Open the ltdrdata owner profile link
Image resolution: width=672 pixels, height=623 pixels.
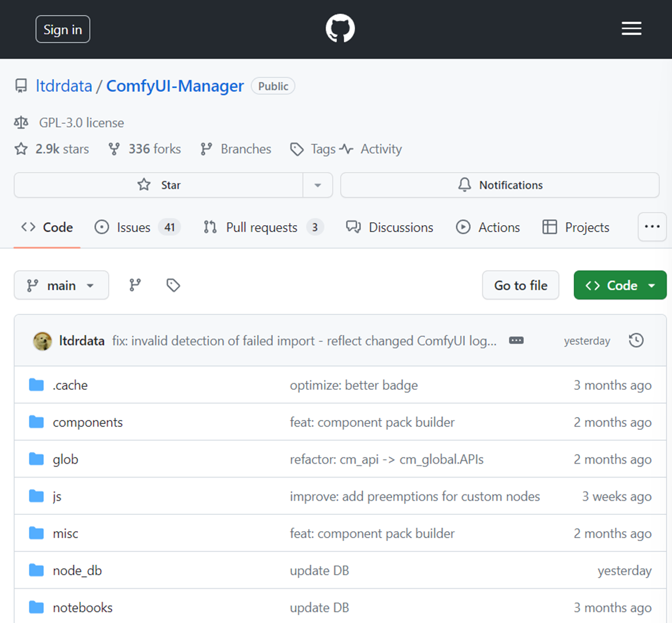(x=64, y=86)
